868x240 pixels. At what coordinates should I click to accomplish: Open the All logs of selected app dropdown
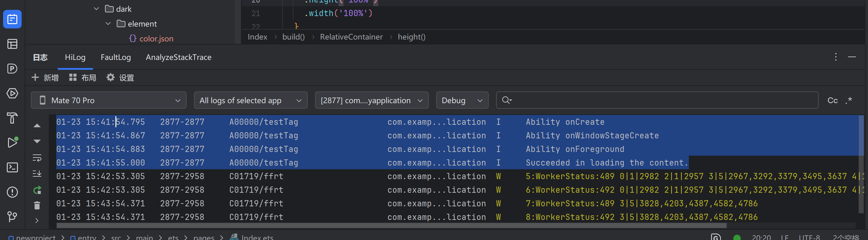[x=251, y=100]
